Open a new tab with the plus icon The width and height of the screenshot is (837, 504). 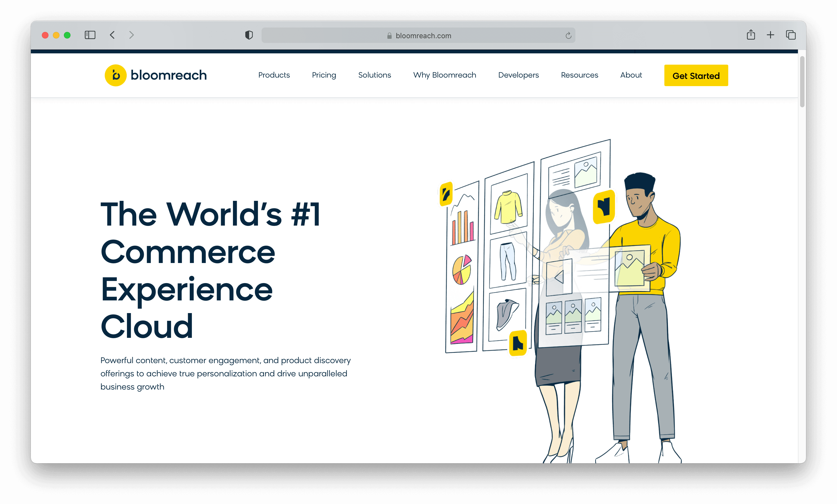pyautogui.click(x=770, y=35)
